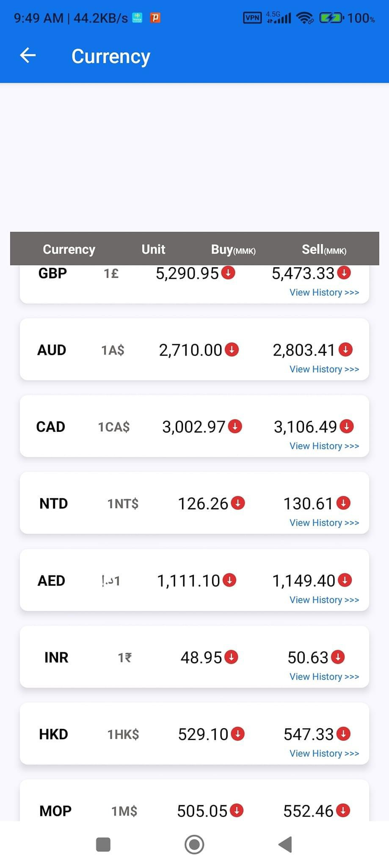The height and width of the screenshot is (868, 389).
Task: Click the INR sell rate down-arrow icon
Action: pyautogui.click(x=338, y=657)
